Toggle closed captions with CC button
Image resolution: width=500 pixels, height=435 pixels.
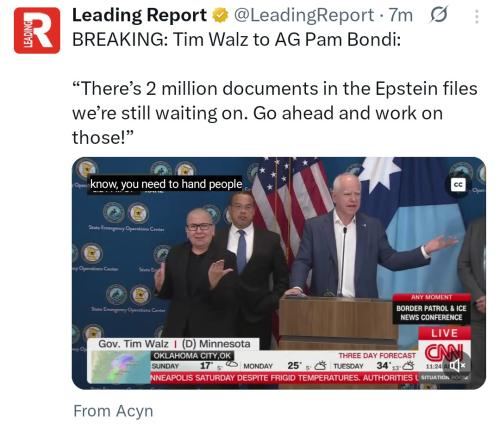tap(458, 185)
